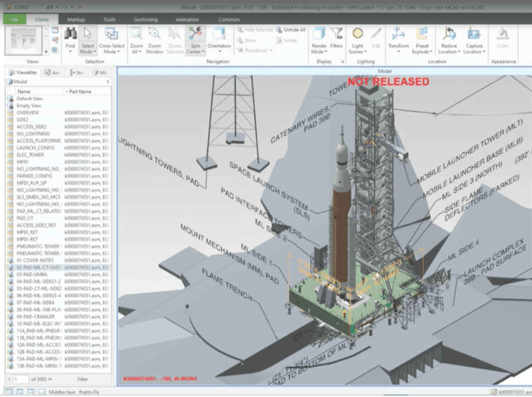532x397 pixels.
Task: Switch to the Sectioning ribbon tab
Action: tap(145, 18)
